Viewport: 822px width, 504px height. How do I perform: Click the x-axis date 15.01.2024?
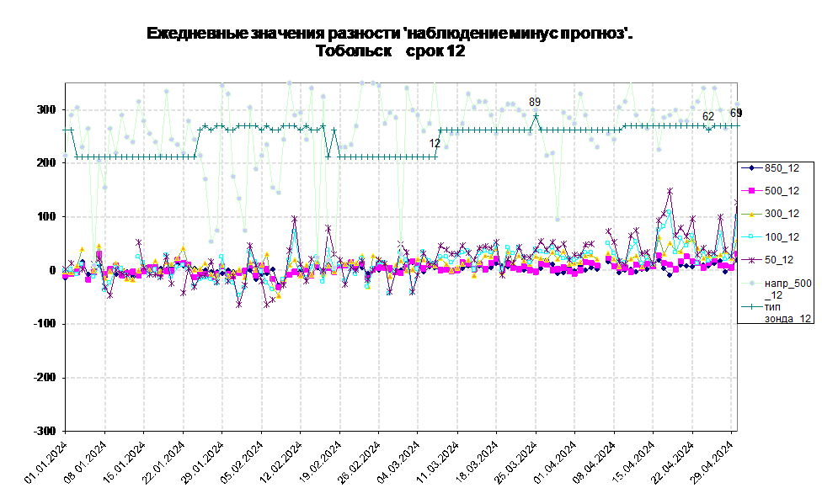click(125, 463)
